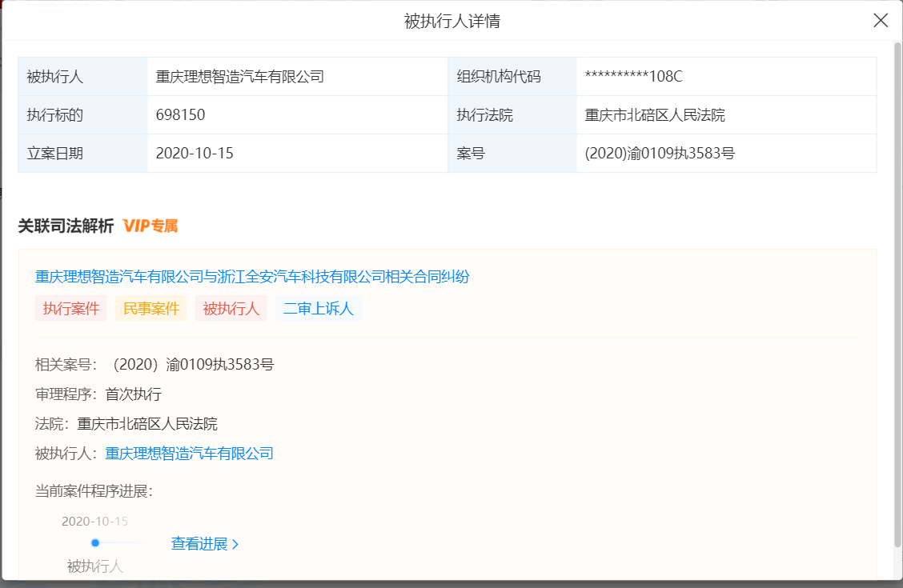The height and width of the screenshot is (588, 903).
Task: Open the blue 重庆理想智造汽车有限公司 company link
Action: 190,454
